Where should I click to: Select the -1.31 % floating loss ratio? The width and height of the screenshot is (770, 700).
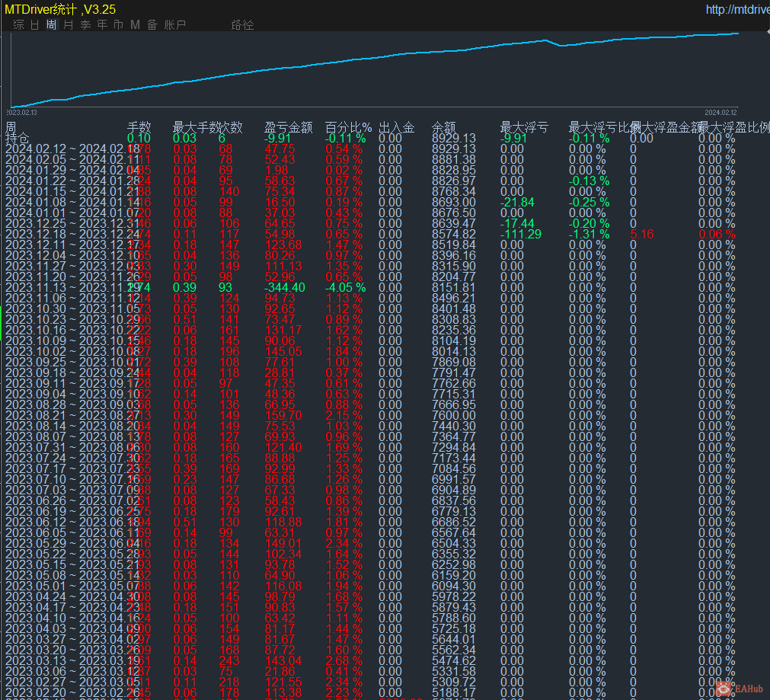589,235
